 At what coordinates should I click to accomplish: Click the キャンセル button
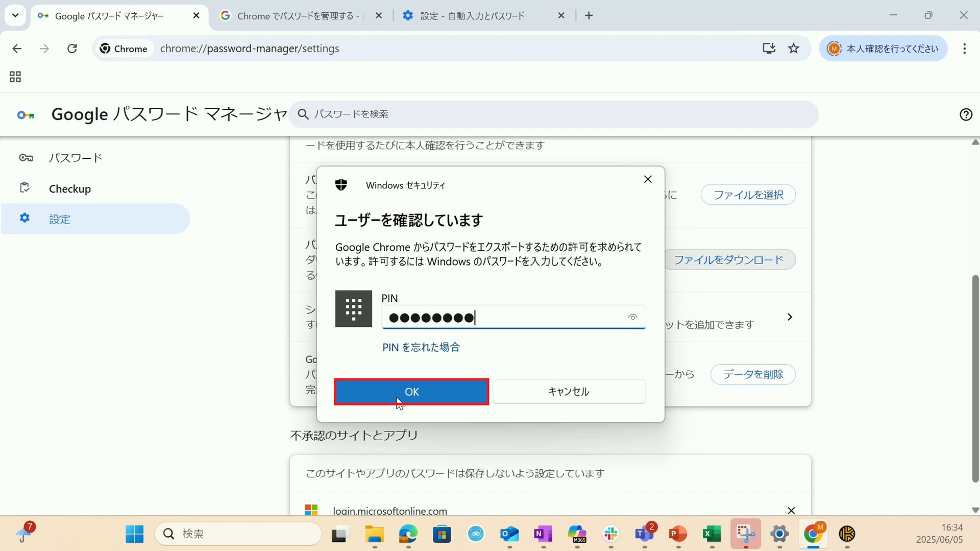(569, 392)
